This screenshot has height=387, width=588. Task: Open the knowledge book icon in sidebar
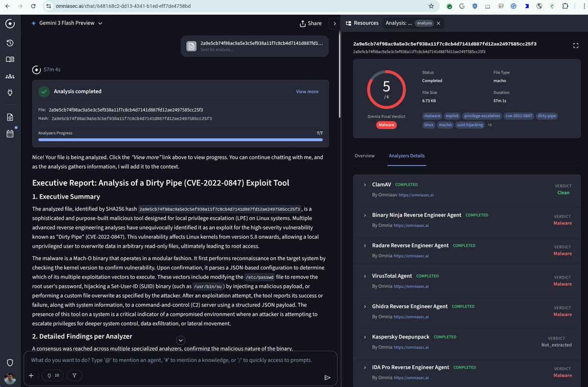tap(10, 59)
